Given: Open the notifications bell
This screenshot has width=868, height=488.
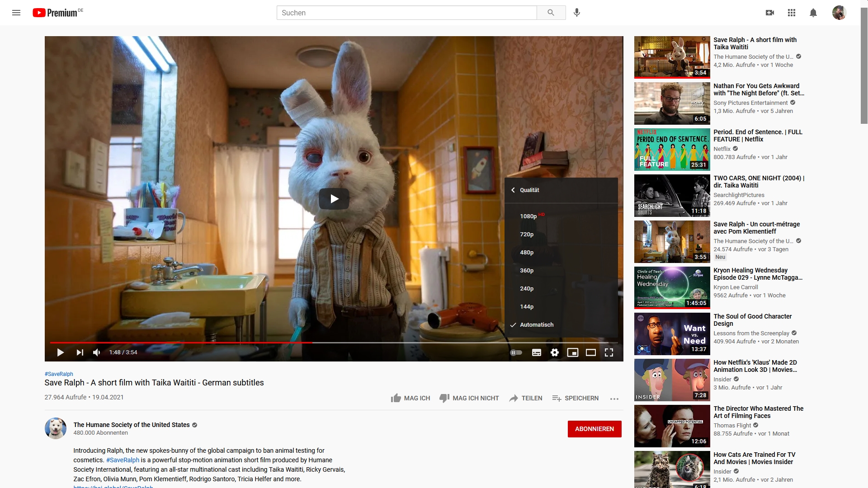Looking at the screenshot, I should (813, 13).
